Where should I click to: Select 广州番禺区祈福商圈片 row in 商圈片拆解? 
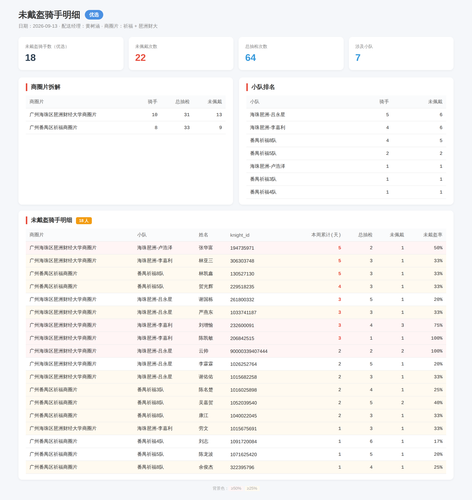pos(126,128)
